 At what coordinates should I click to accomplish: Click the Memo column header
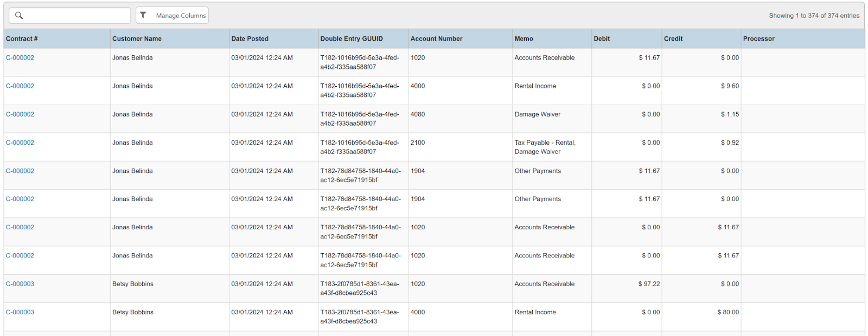[524, 39]
